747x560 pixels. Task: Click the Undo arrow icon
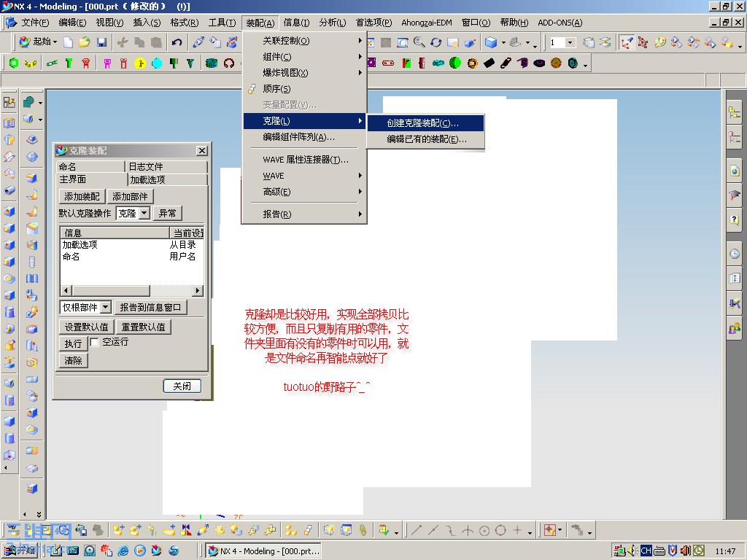pos(177,42)
